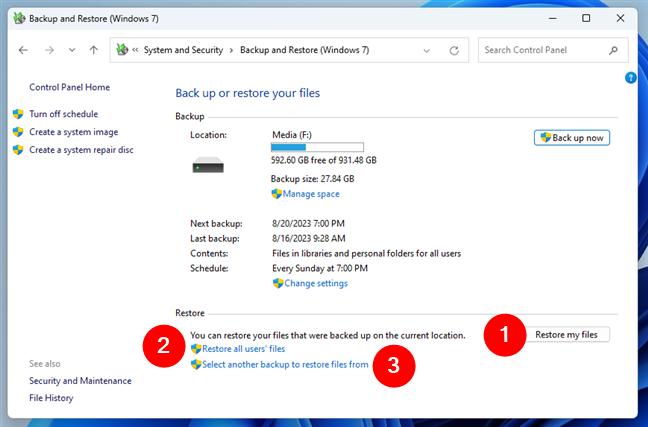Screen dimensions: 648x427
Task: Refresh the Control Panel page
Action: 454,50
